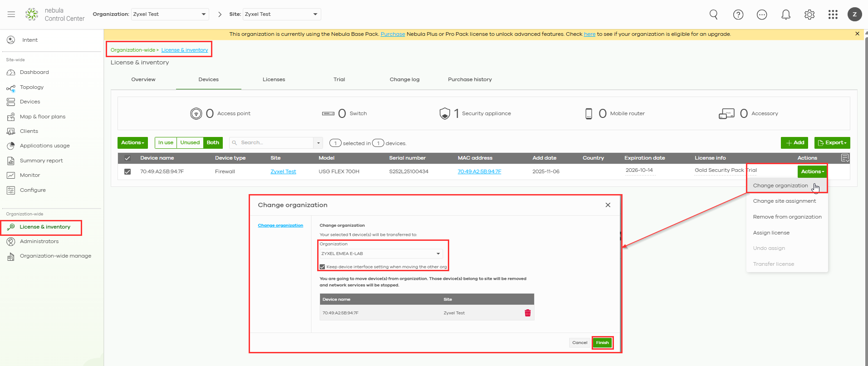This screenshot has width=868, height=366.
Task: Toggle the select-all checkbox in table header
Action: (x=128, y=158)
